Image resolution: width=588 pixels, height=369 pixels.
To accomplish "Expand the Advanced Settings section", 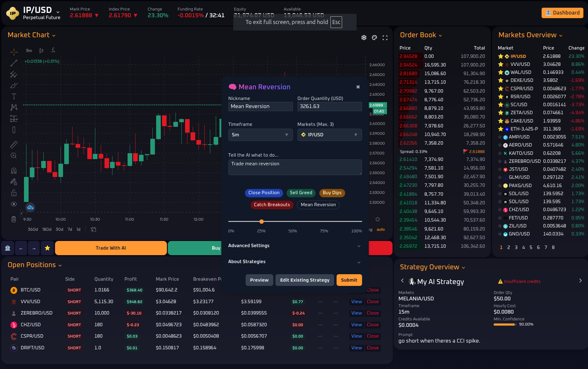I will (294, 246).
